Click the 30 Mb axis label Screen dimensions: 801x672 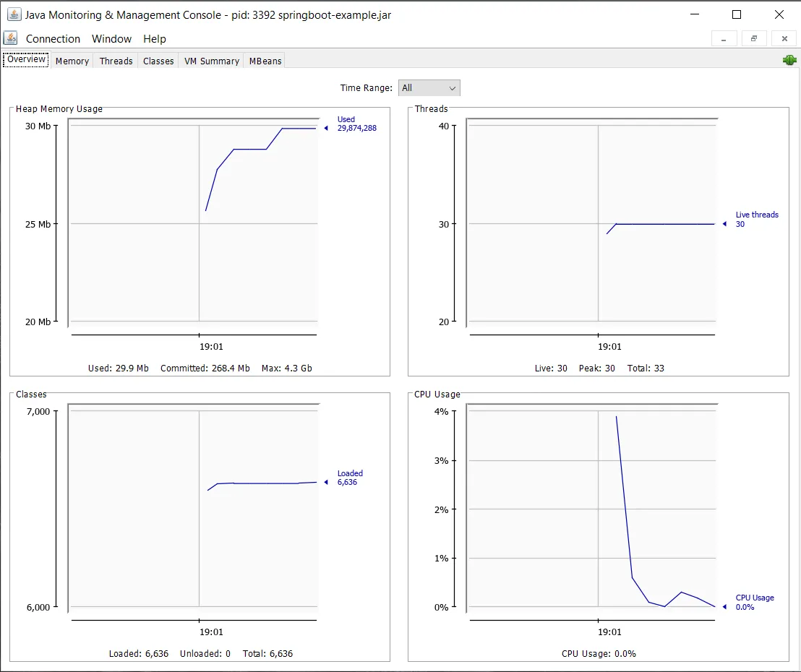[38, 126]
